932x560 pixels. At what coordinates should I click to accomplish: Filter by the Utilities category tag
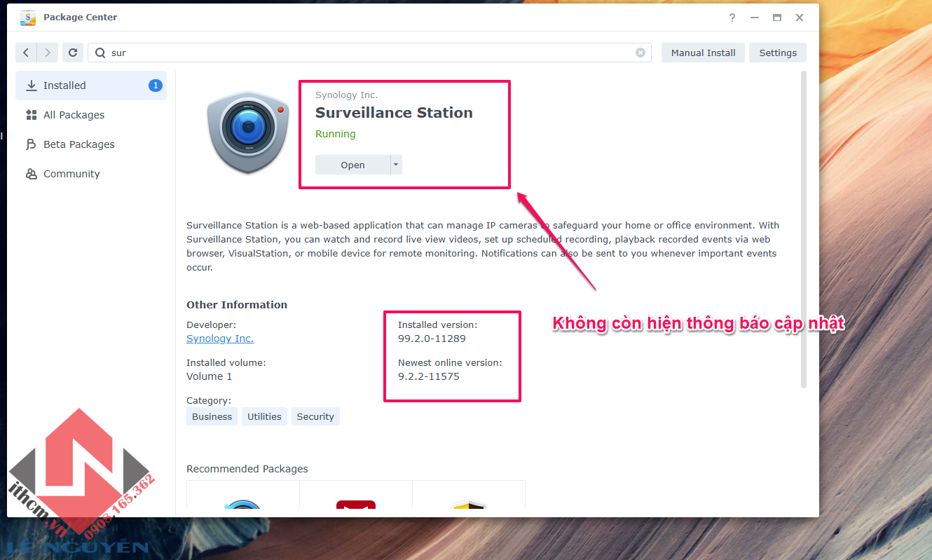pyautogui.click(x=264, y=416)
